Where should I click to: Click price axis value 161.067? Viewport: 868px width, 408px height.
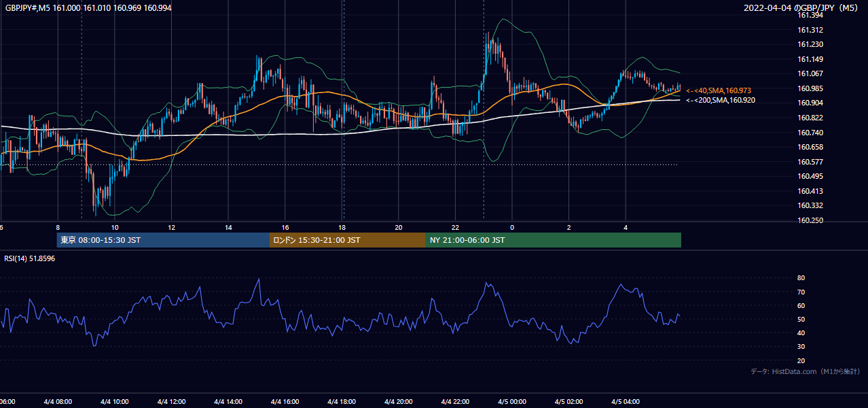tap(810, 73)
